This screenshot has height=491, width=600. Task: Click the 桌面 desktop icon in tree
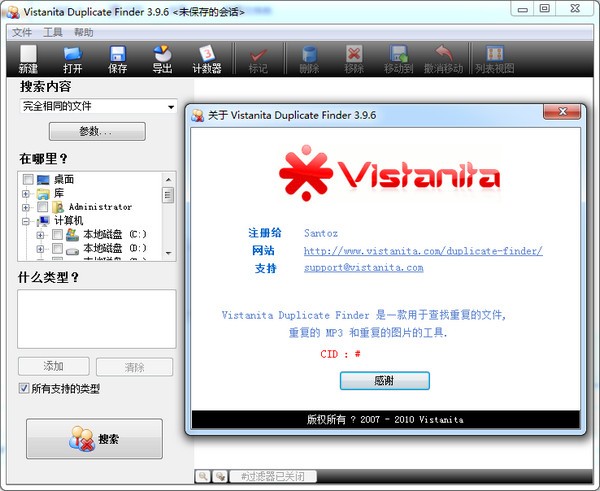tap(43, 179)
